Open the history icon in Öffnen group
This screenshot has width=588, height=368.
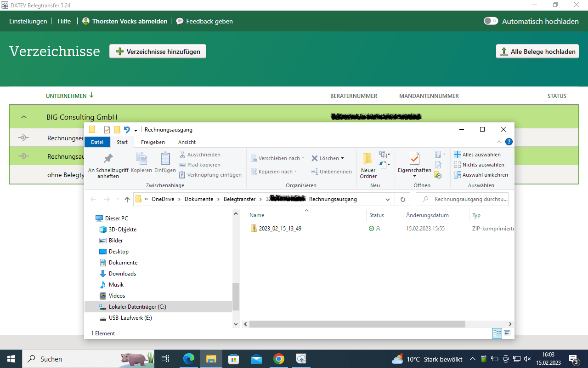[x=438, y=175]
